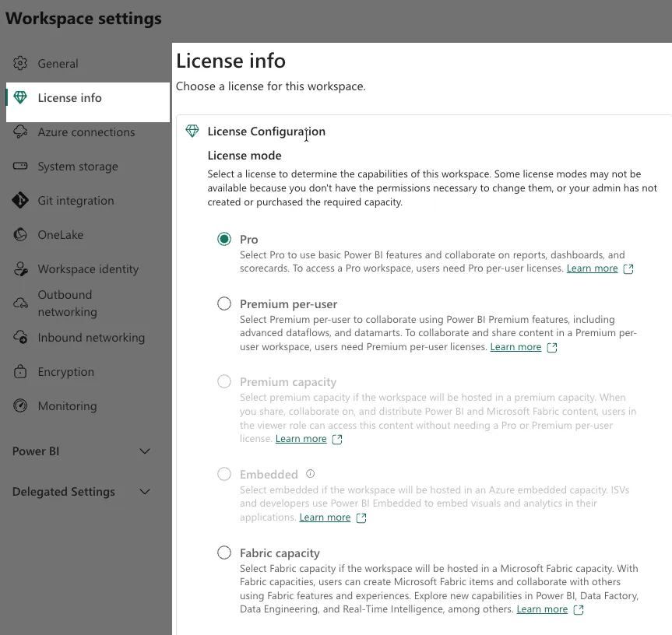
Task: Click the Premium per-user label text
Action: coord(288,304)
